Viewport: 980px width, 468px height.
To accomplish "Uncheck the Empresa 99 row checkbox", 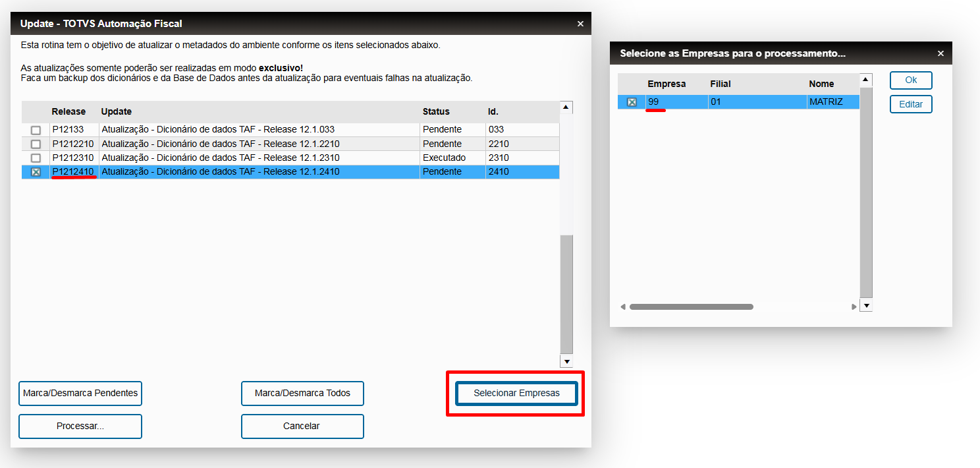I will point(632,102).
